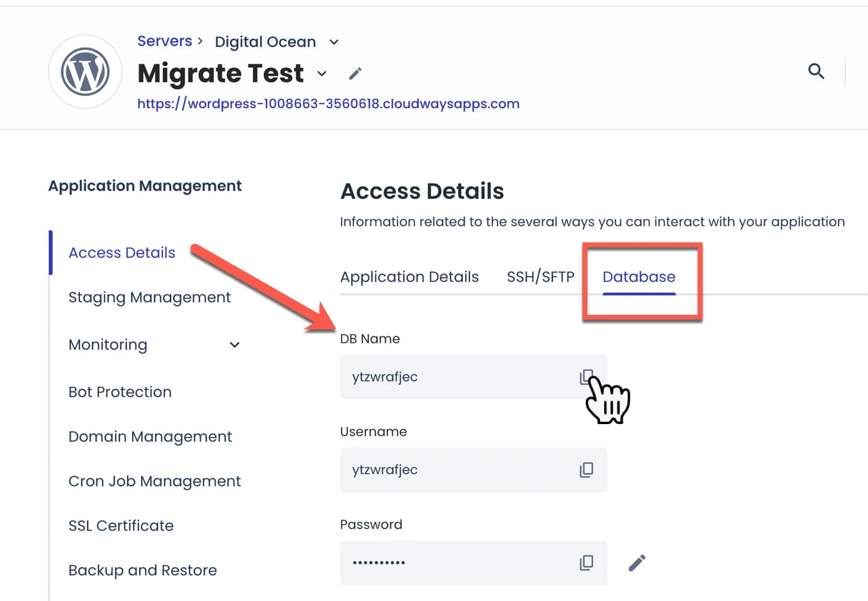
Task: Navigate to Servers breadcrumb
Action: point(165,40)
